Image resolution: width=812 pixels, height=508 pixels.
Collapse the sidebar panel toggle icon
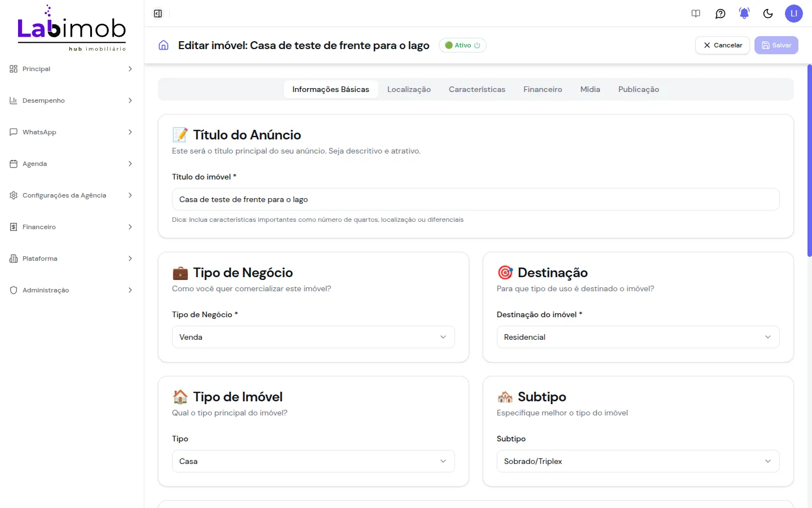click(x=158, y=14)
